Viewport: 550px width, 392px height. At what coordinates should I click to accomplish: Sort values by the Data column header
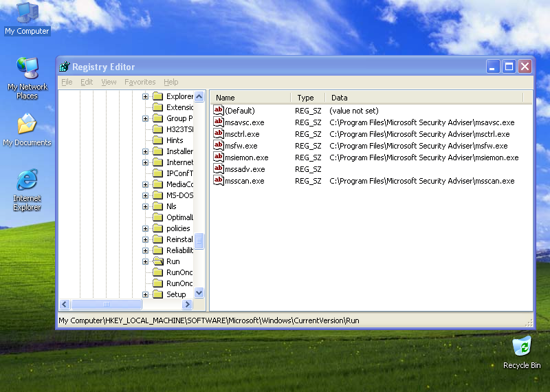pos(424,98)
